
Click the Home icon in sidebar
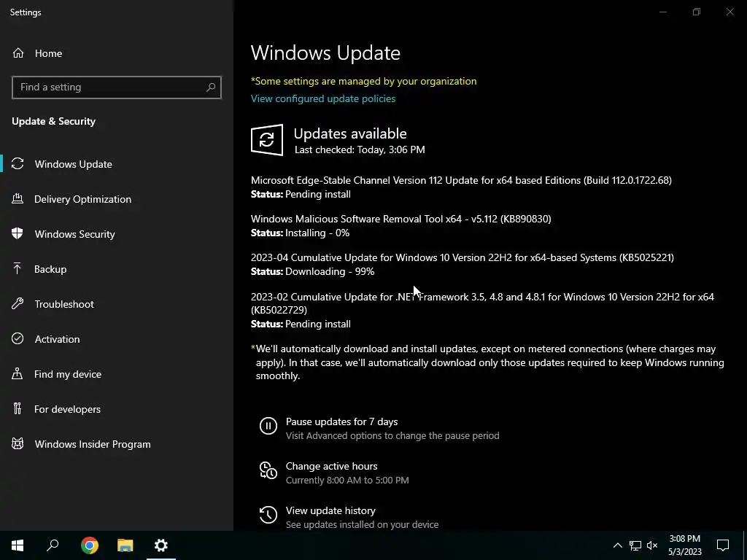tap(18, 53)
